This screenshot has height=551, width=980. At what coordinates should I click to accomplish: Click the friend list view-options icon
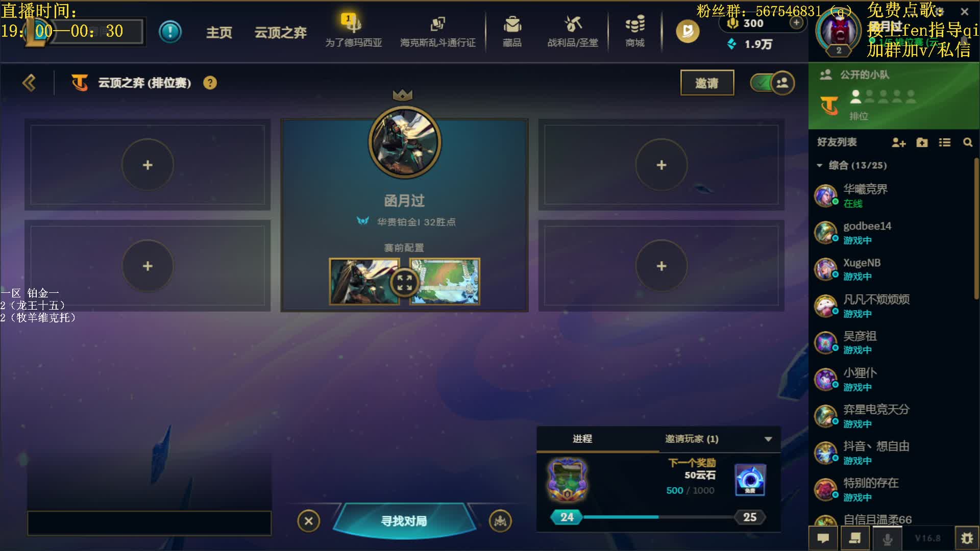(x=945, y=142)
